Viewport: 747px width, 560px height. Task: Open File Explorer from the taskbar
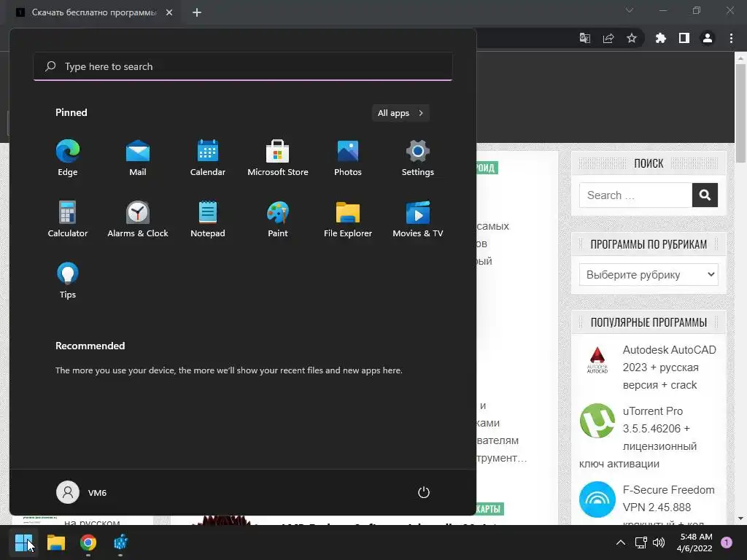pyautogui.click(x=55, y=542)
